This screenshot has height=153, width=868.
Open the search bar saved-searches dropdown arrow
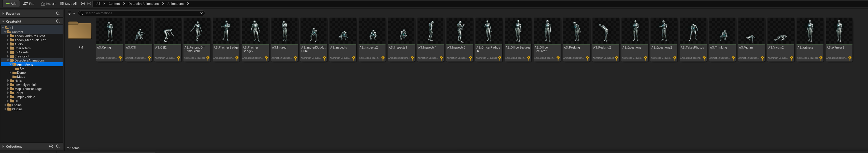click(x=202, y=13)
